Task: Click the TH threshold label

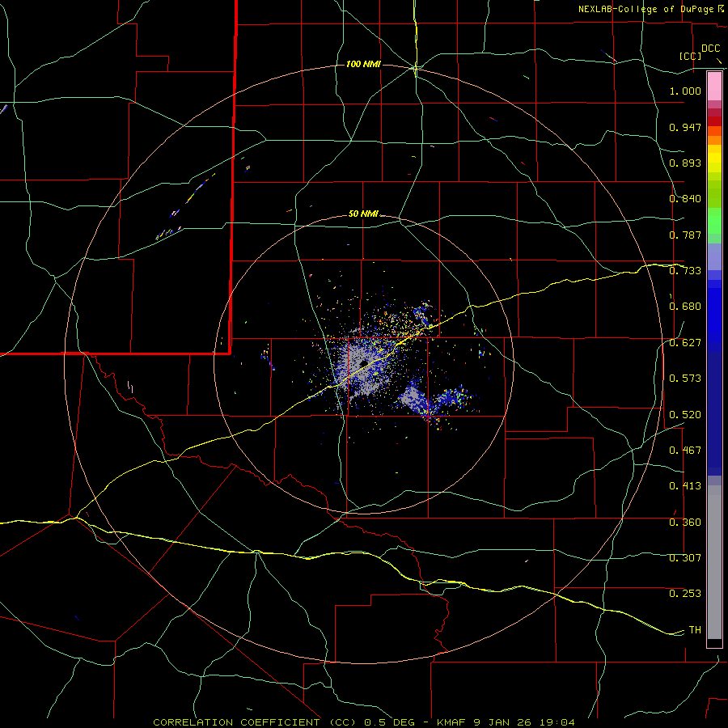Action: [x=695, y=630]
